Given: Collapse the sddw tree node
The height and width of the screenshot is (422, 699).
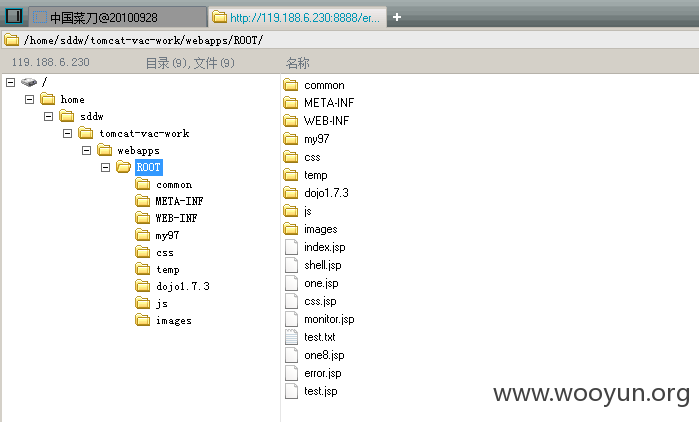Looking at the screenshot, I should 49,116.
